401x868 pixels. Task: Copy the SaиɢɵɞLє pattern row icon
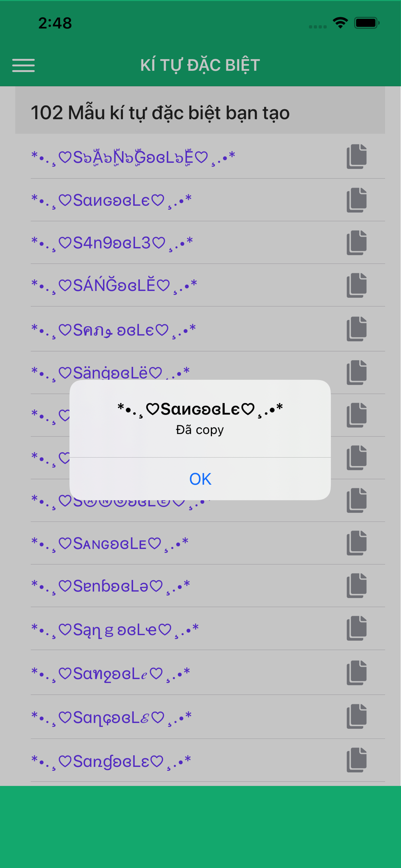tap(357, 200)
